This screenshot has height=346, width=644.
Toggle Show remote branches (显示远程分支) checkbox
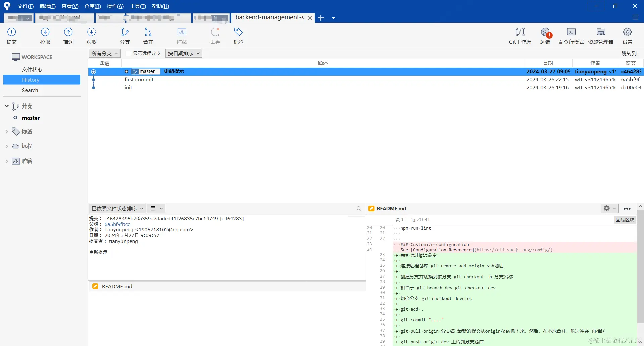[128, 54]
